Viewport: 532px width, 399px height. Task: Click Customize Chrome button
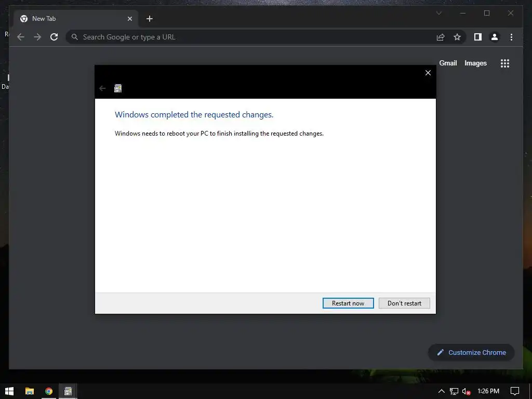[471, 353]
